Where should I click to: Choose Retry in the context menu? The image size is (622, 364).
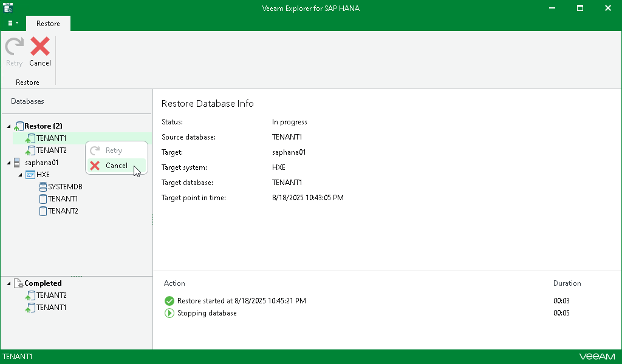click(x=117, y=150)
